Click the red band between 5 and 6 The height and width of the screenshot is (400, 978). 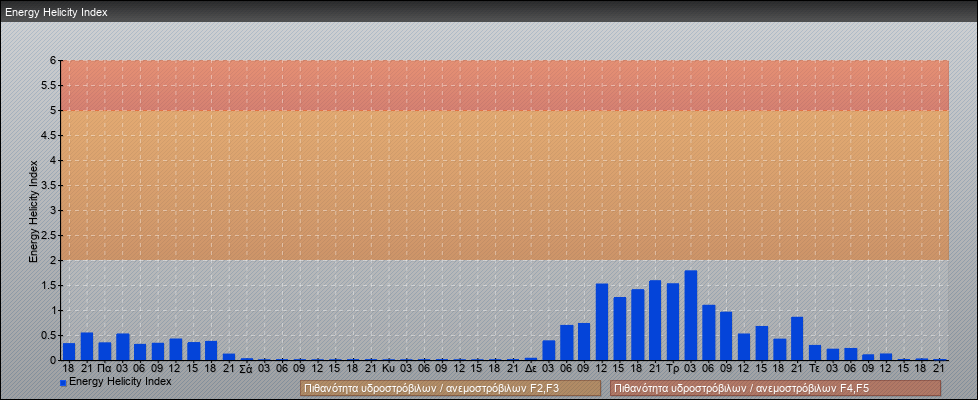tap(500, 85)
